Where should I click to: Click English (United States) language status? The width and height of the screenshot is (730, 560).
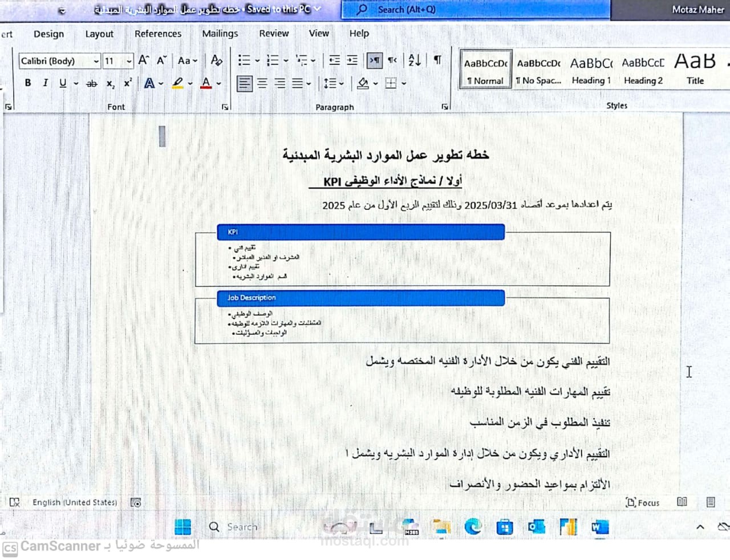coord(75,502)
